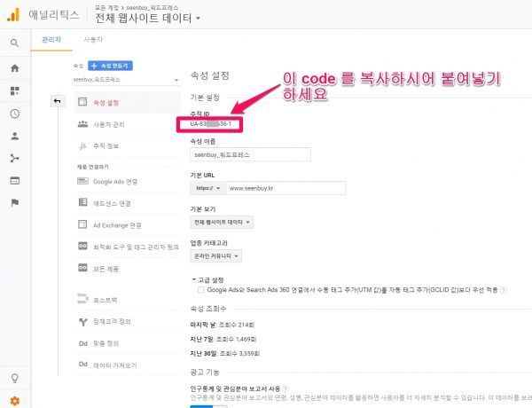Click the 모든 계정 breadcrumb text

pyautogui.click(x=106, y=7)
